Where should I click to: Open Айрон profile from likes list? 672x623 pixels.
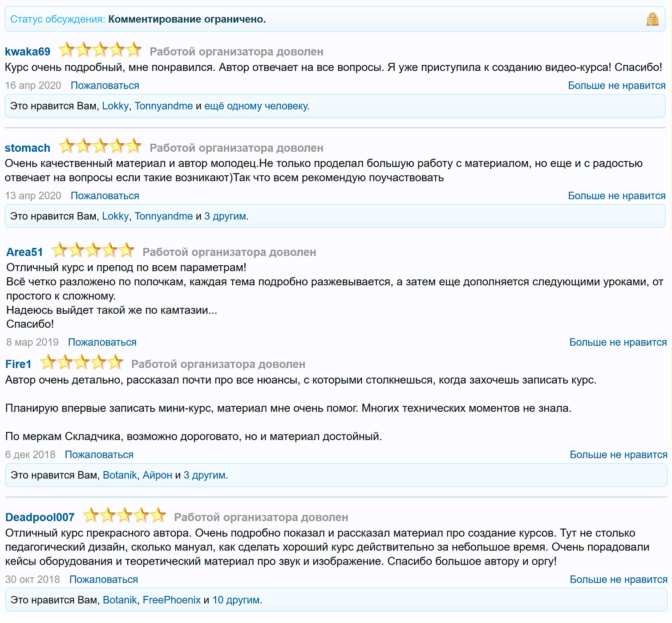coord(157,475)
